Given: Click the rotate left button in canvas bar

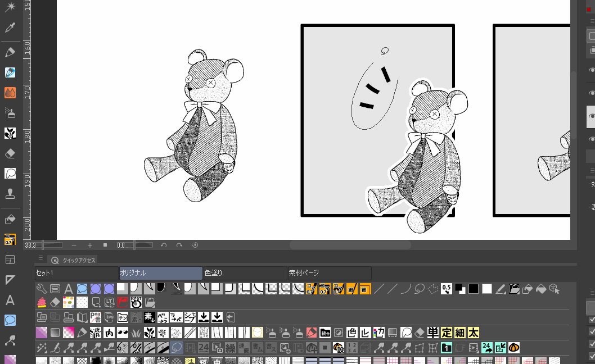Looking at the screenshot, I should pyautogui.click(x=164, y=245).
